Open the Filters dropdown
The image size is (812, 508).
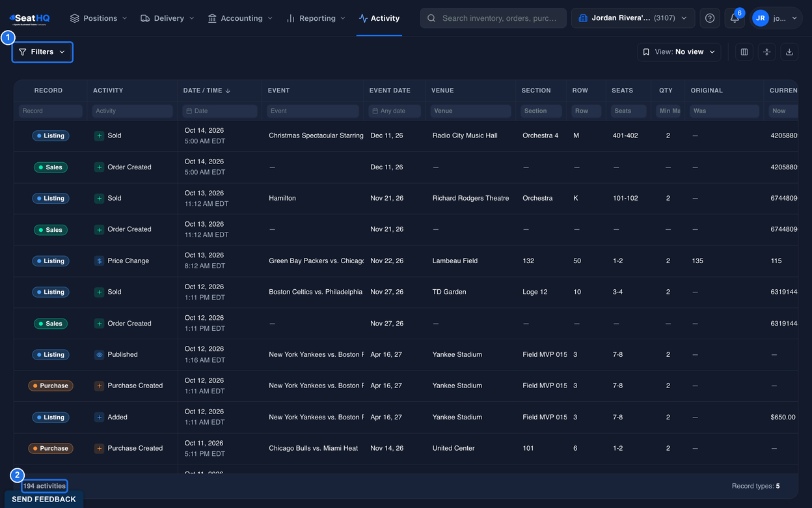[42, 52]
